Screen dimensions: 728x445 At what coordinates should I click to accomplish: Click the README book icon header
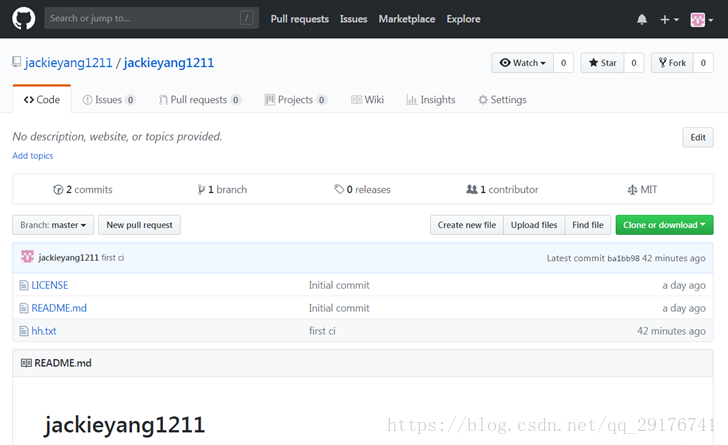pos(26,363)
